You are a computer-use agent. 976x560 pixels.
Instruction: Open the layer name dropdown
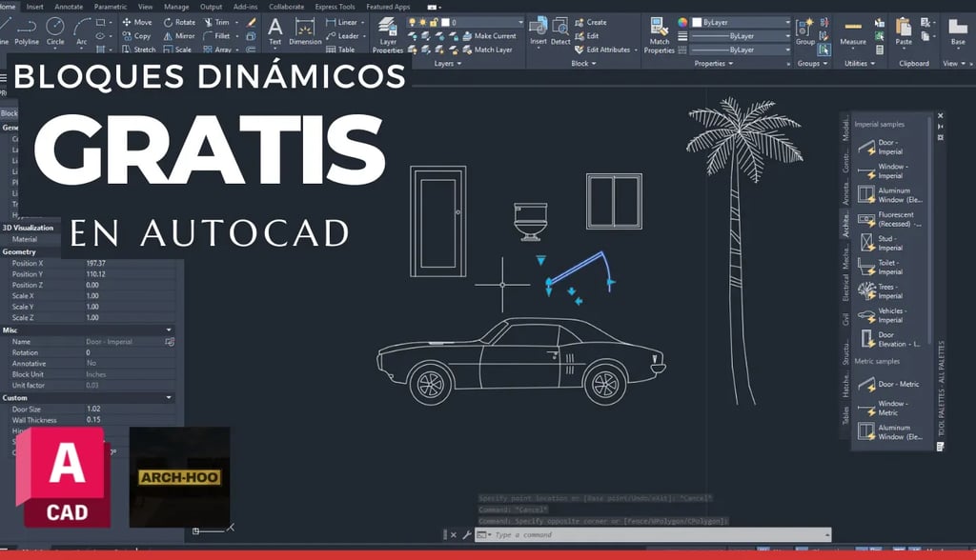click(x=520, y=23)
